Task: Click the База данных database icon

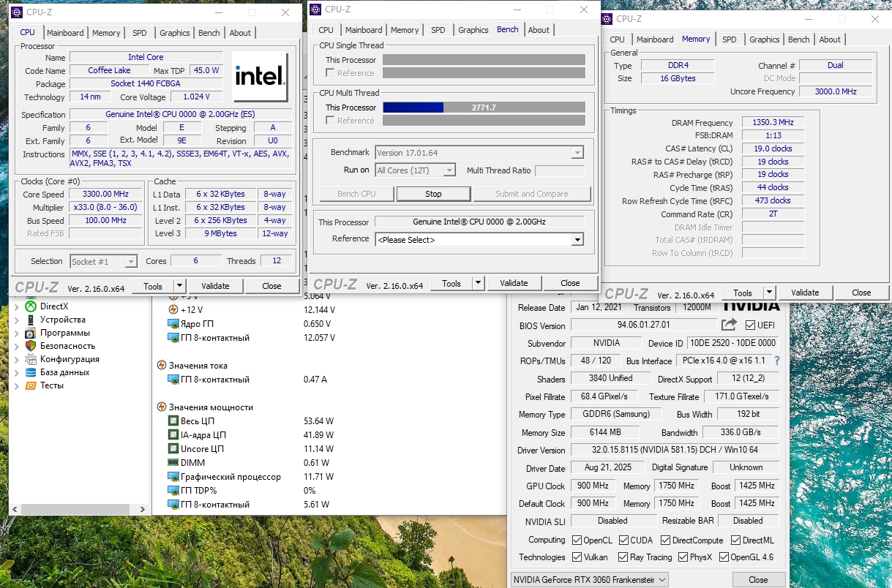Action: point(31,372)
